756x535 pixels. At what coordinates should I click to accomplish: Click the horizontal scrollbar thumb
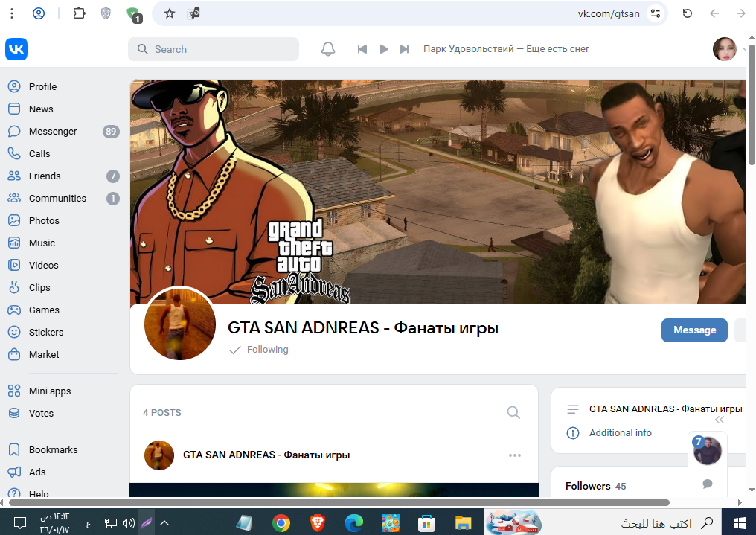(x=339, y=503)
